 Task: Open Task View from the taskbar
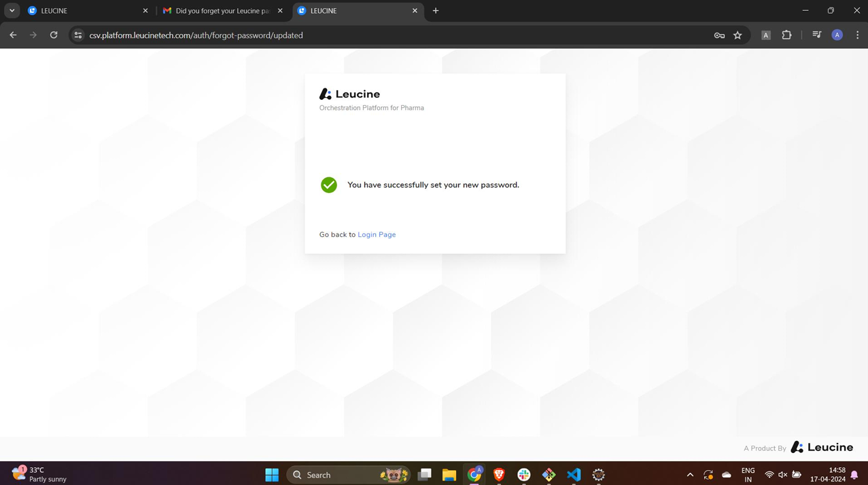pos(425,475)
